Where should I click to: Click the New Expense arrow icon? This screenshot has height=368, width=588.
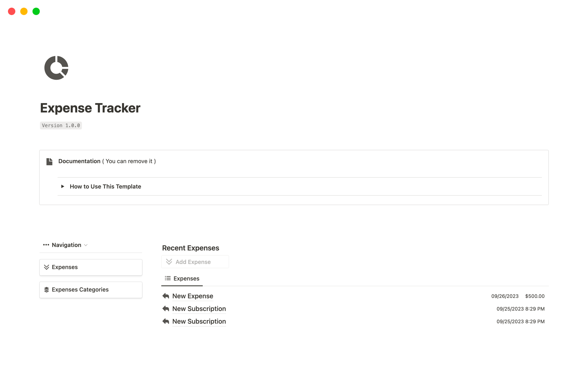coord(166,296)
